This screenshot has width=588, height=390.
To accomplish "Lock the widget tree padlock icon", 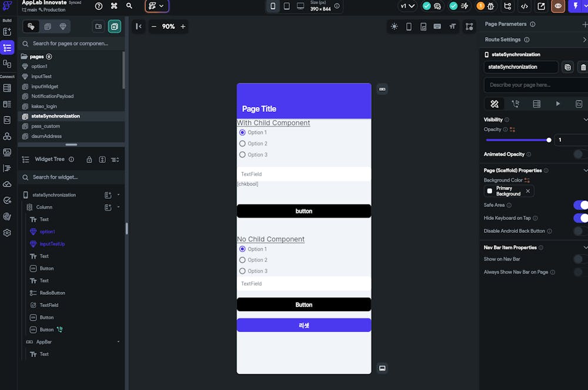I will (x=89, y=160).
